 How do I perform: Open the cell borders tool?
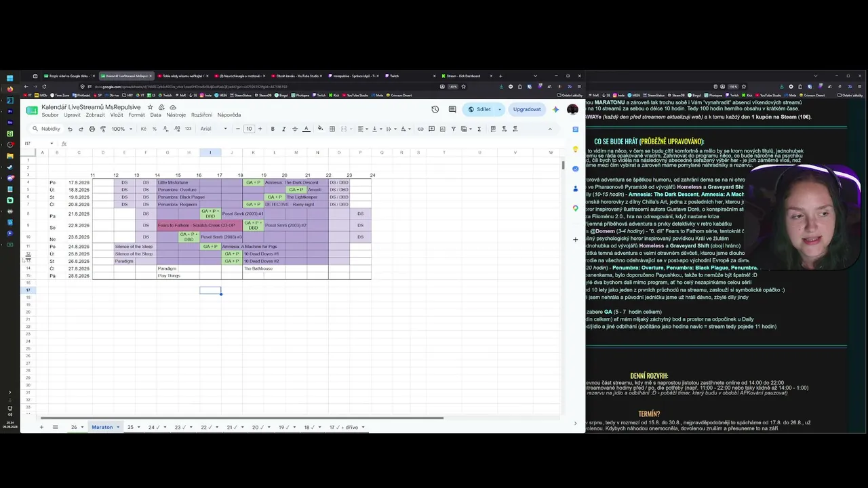pos(332,129)
